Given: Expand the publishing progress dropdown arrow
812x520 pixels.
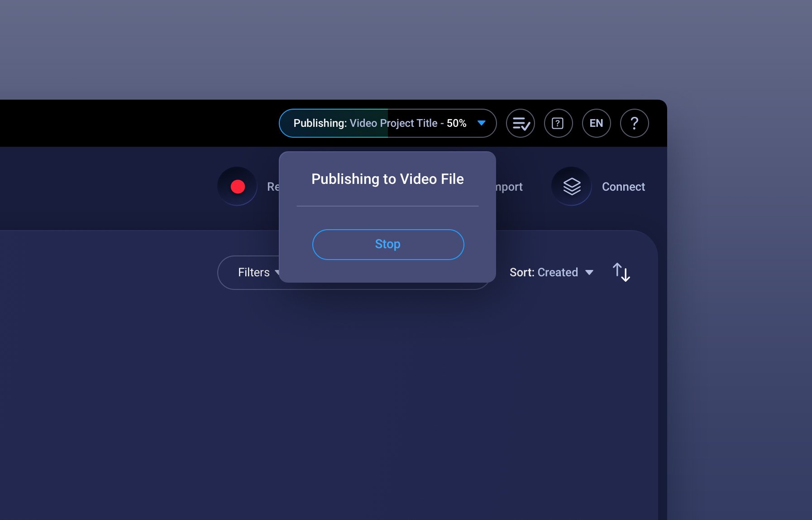Looking at the screenshot, I should 482,123.
